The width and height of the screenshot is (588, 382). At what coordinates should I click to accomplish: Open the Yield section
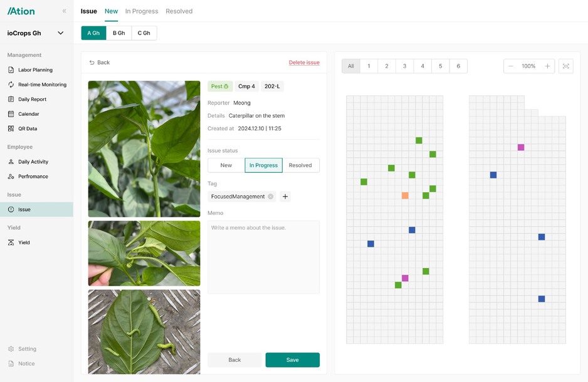click(24, 242)
